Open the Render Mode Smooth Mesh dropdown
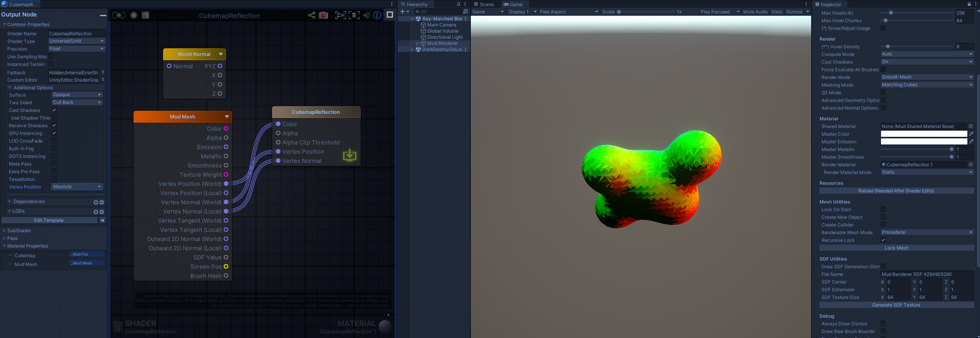 [x=927, y=77]
